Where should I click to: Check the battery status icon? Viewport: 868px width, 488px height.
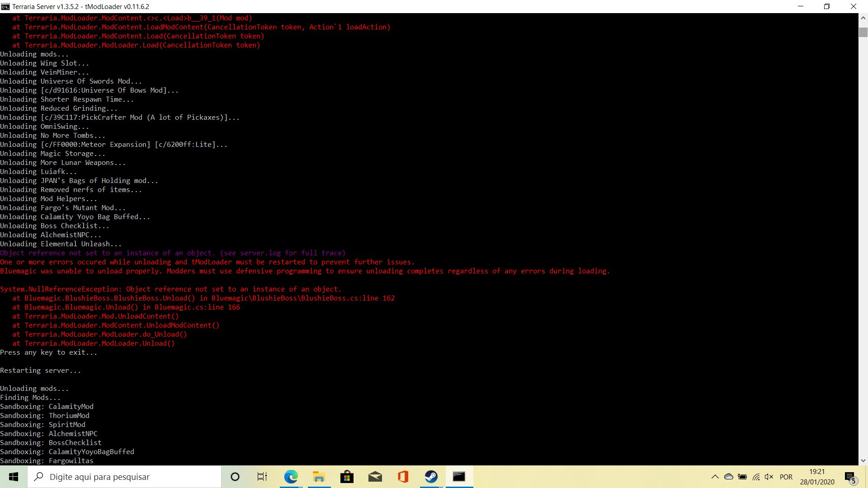742,477
